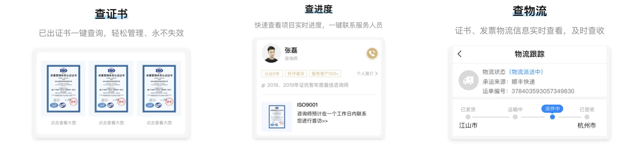Image resolution: width=644 pixels, height=147 pixels.
Task: Click 点击查看大图 under the third certificate
Action: tap(159, 123)
